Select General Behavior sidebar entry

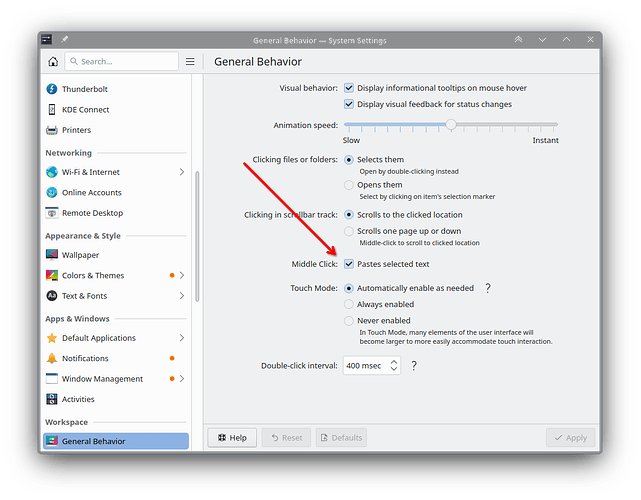(x=116, y=441)
